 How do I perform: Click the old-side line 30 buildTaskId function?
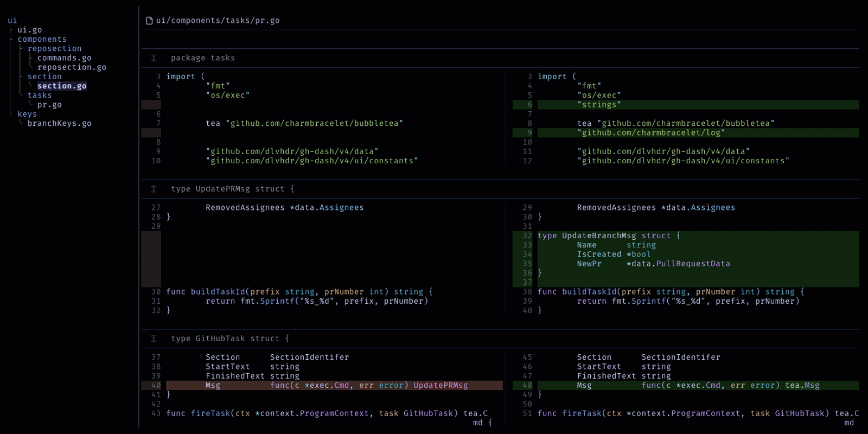(x=299, y=292)
